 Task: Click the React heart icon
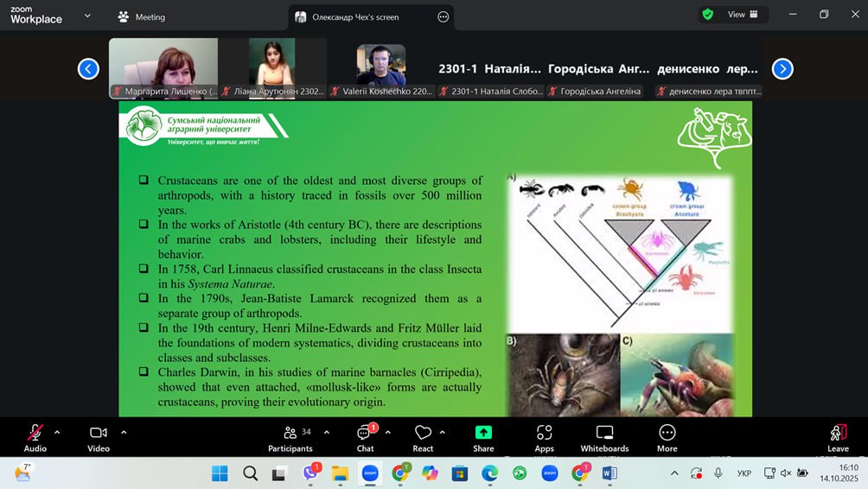pos(423,436)
